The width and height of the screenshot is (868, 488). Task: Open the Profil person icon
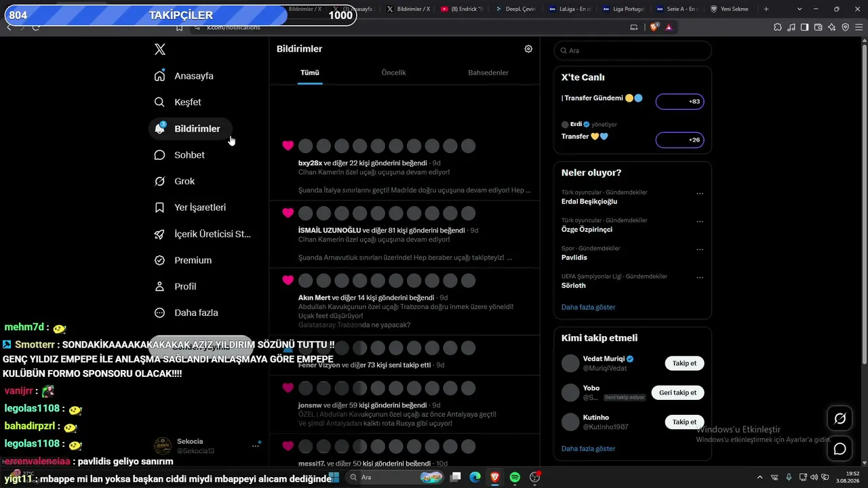pyautogui.click(x=159, y=287)
